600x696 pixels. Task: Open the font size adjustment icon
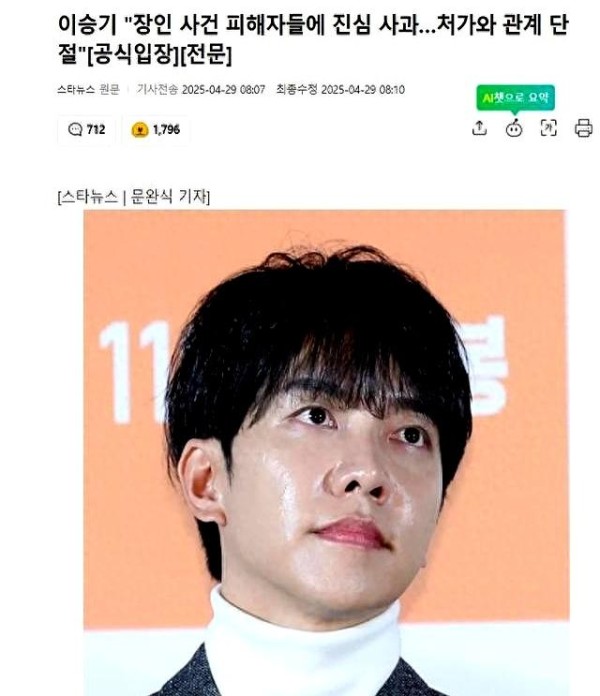point(549,128)
